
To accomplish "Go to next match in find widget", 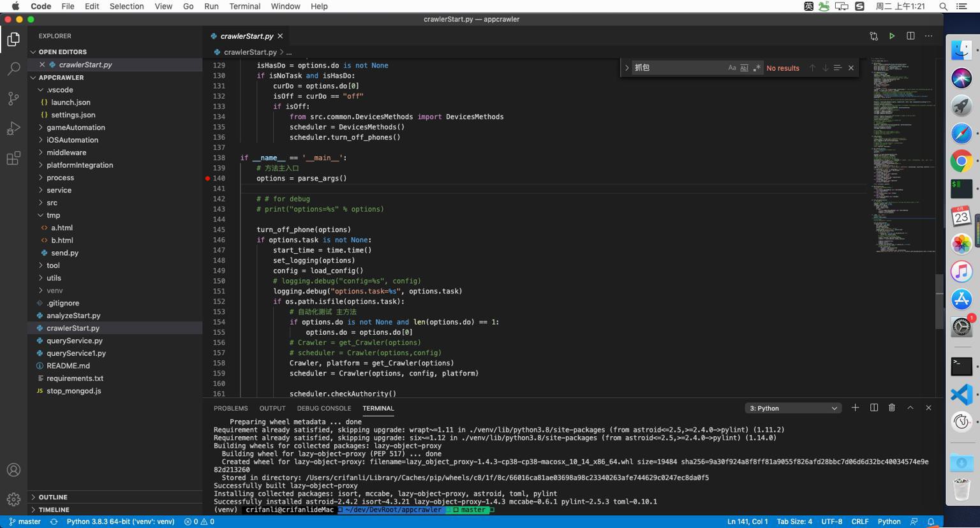I will click(825, 68).
